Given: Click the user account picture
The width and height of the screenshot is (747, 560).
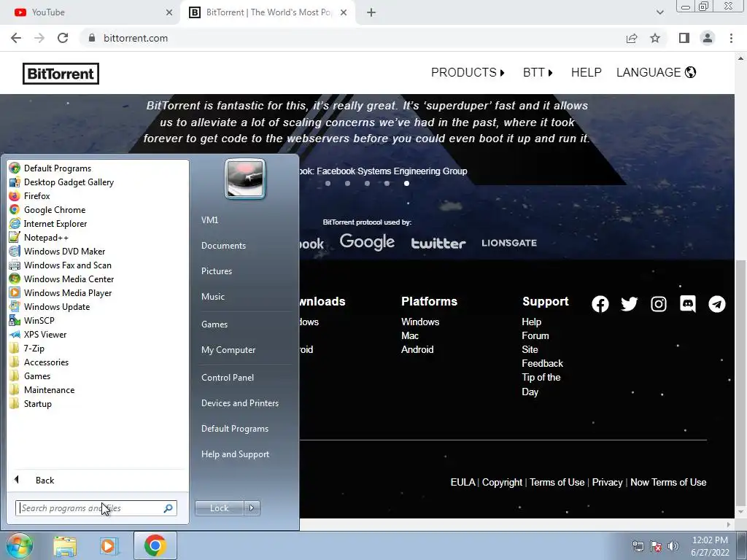Looking at the screenshot, I should pyautogui.click(x=245, y=179).
